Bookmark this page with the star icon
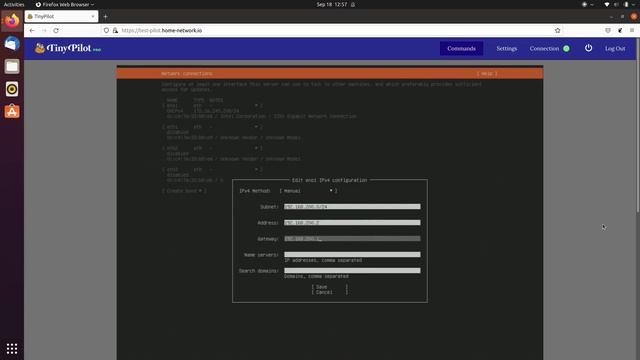The height and width of the screenshot is (360, 640). coord(558,31)
